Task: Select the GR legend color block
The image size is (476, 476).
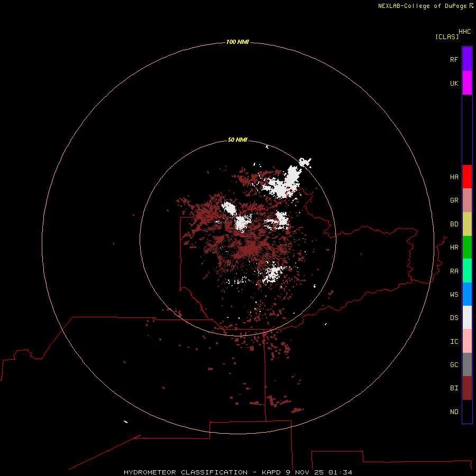Action: [x=467, y=200]
